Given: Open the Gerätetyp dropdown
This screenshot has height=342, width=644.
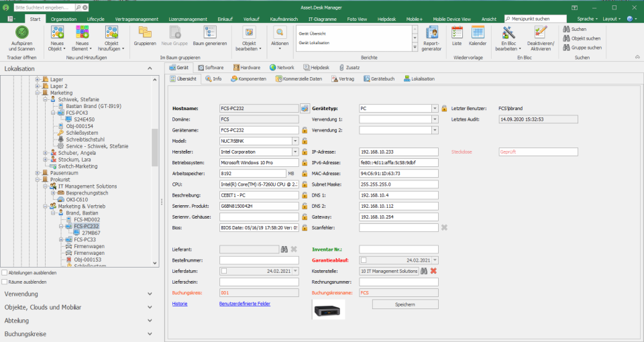Looking at the screenshot, I should [x=434, y=108].
